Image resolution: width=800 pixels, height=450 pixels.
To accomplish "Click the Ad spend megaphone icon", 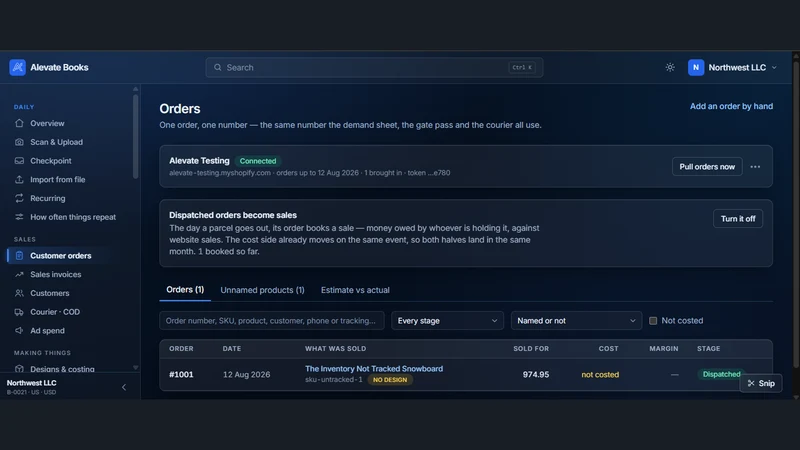I will click(19, 331).
